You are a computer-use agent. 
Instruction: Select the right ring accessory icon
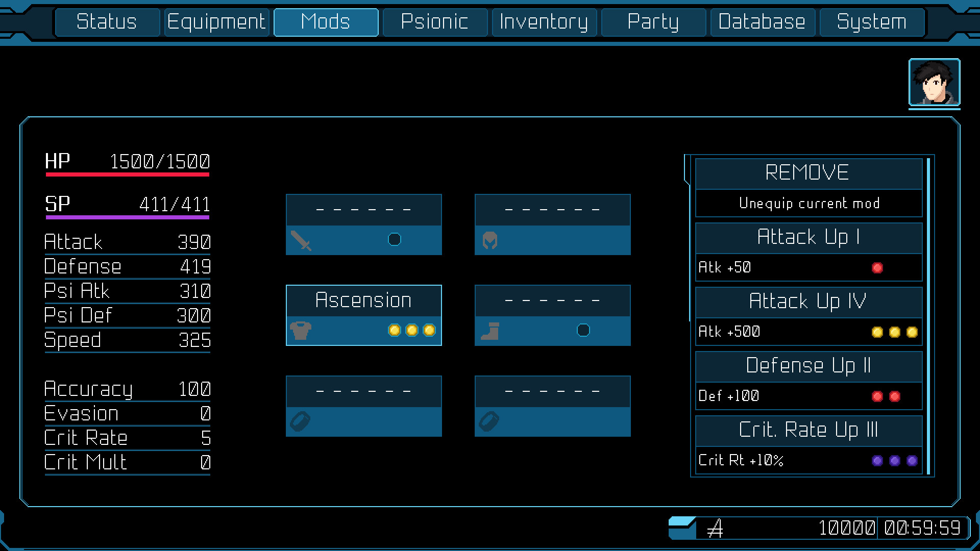(x=489, y=421)
